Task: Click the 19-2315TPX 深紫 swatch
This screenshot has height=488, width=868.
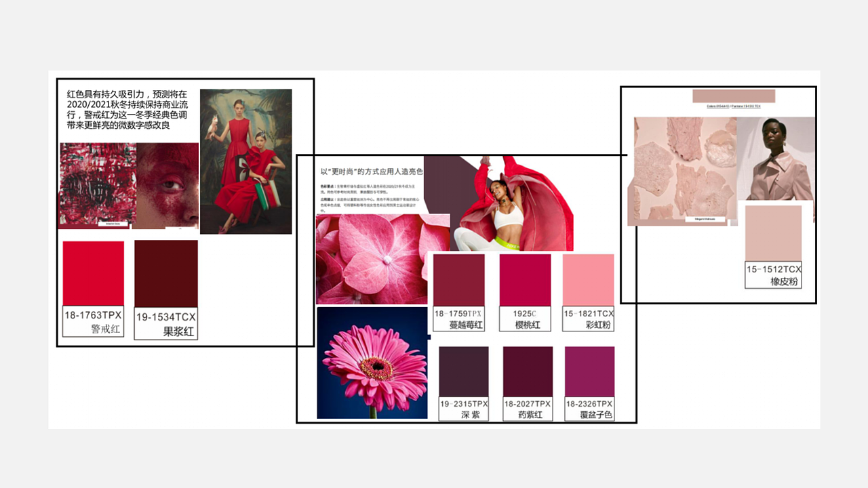Action: tap(464, 371)
